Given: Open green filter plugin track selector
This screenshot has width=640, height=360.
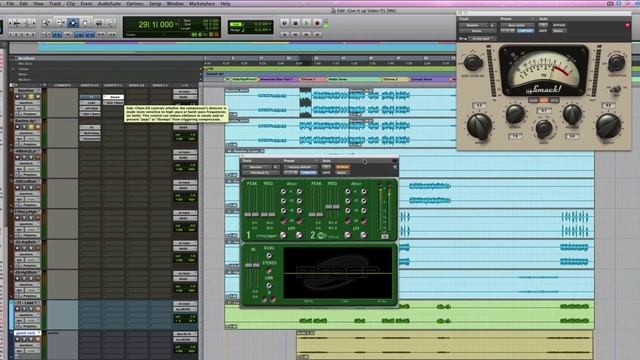Looking at the screenshot, I should point(256,167).
